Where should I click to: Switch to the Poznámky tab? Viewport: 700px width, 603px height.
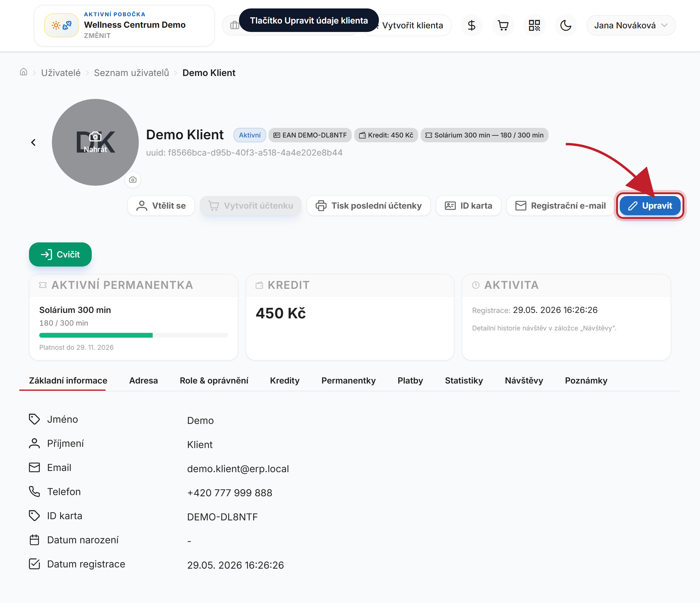tap(586, 380)
